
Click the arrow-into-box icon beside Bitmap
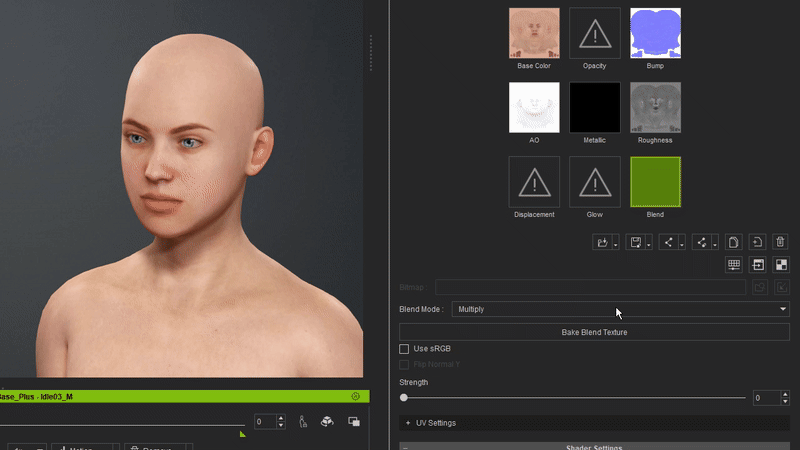[782, 287]
